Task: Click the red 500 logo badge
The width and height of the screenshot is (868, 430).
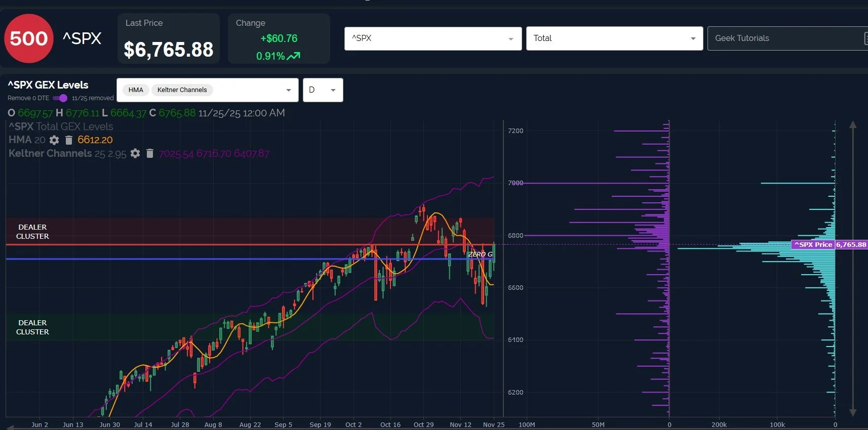Action: 28,38
